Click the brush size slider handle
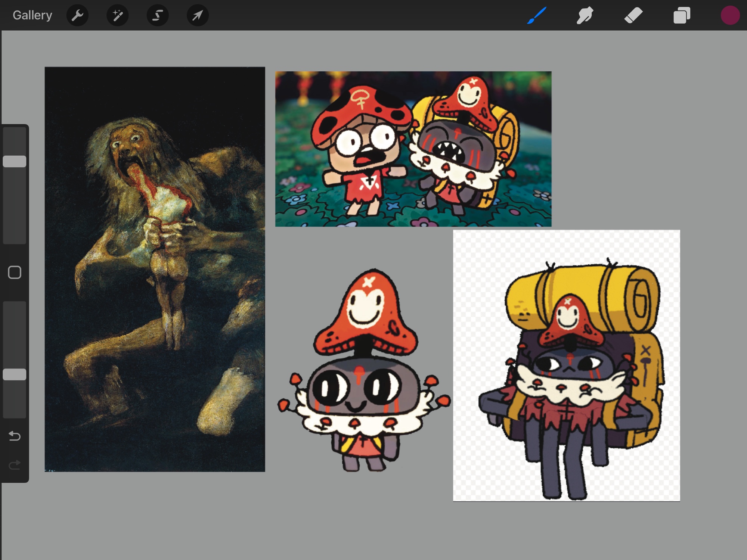The image size is (747, 560). coord(15,161)
